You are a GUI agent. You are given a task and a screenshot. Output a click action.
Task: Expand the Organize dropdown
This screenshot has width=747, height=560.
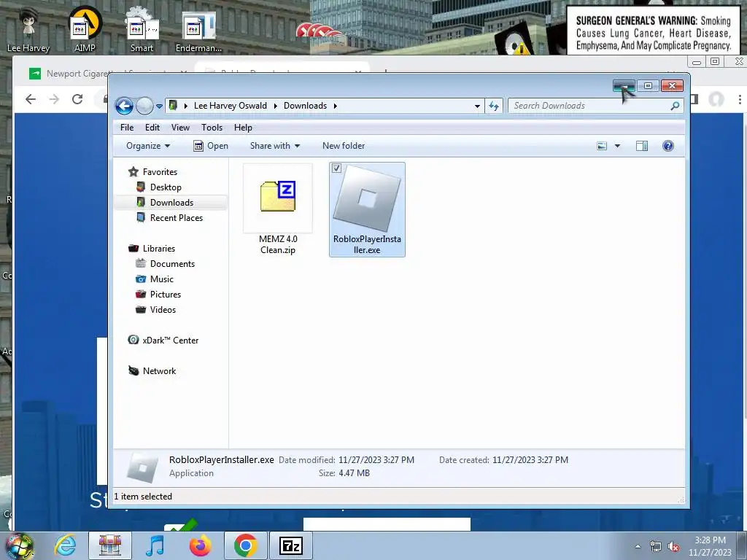pyautogui.click(x=147, y=146)
